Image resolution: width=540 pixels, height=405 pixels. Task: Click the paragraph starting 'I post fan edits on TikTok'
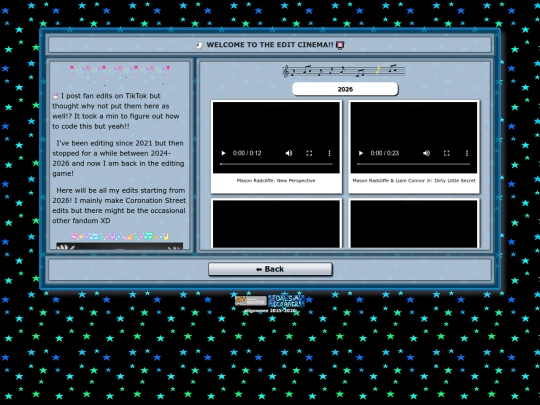[x=116, y=111]
